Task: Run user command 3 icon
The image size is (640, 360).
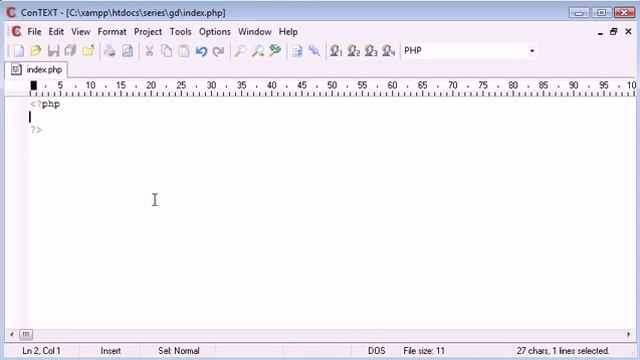Action: pos(371,51)
